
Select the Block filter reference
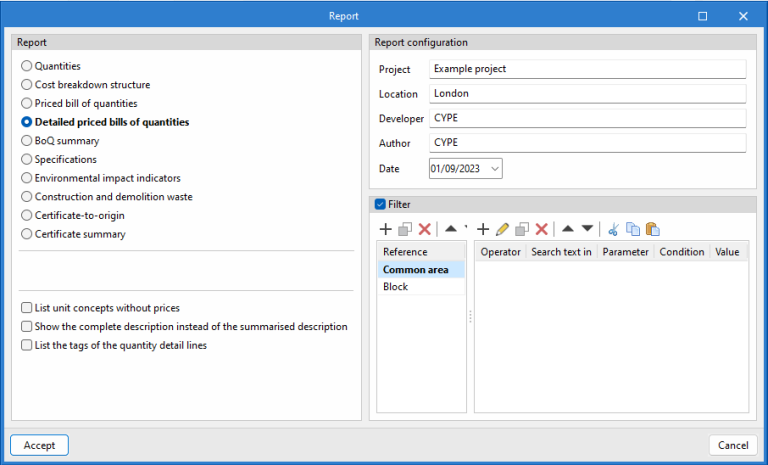421,287
